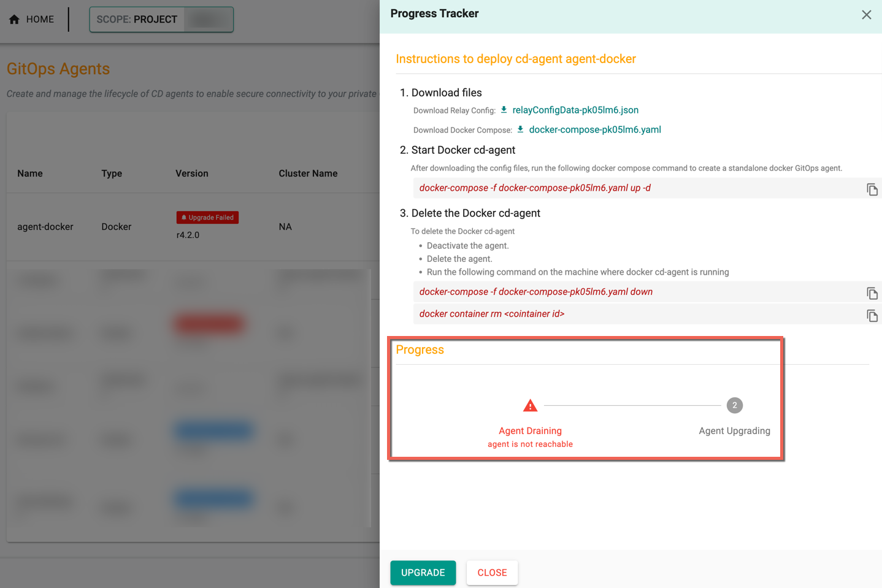Open the SCOPE: PROJECT selector

pyautogui.click(x=161, y=20)
